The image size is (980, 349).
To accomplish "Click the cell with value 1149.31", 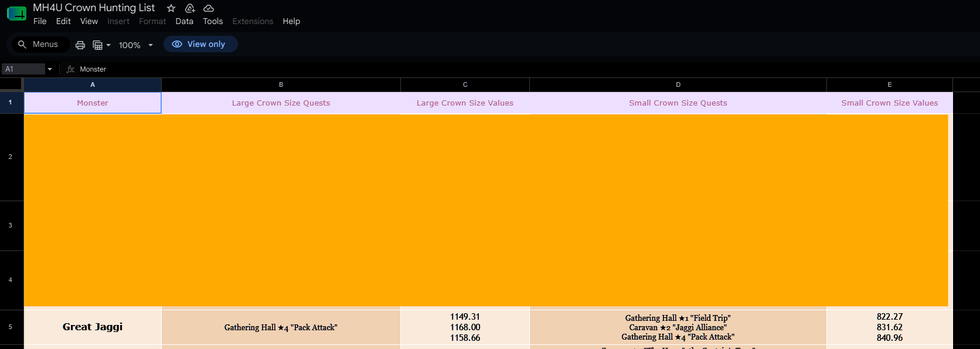I will pyautogui.click(x=465, y=327).
